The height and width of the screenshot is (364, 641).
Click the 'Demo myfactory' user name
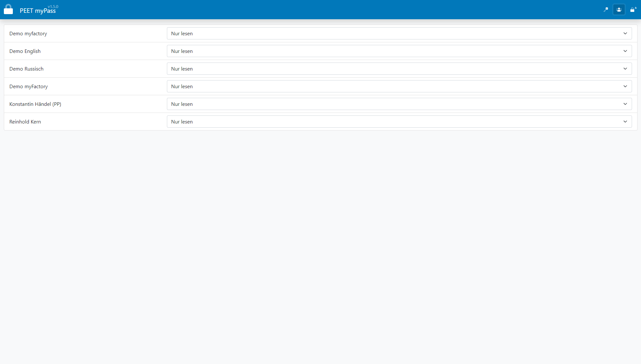(x=28, y=34)
